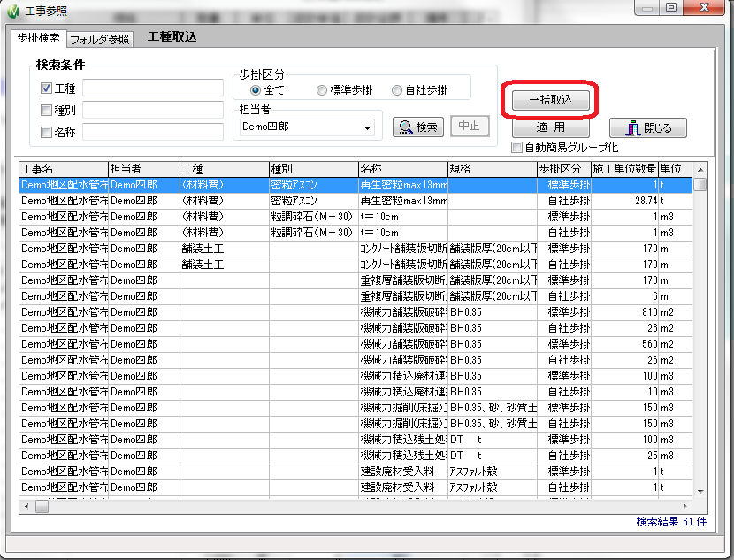The width and height of the screenshot is (734, 560).
Task: Click the 閉じる door icon button
Action: pyautogui.click(x=648, y=127)
